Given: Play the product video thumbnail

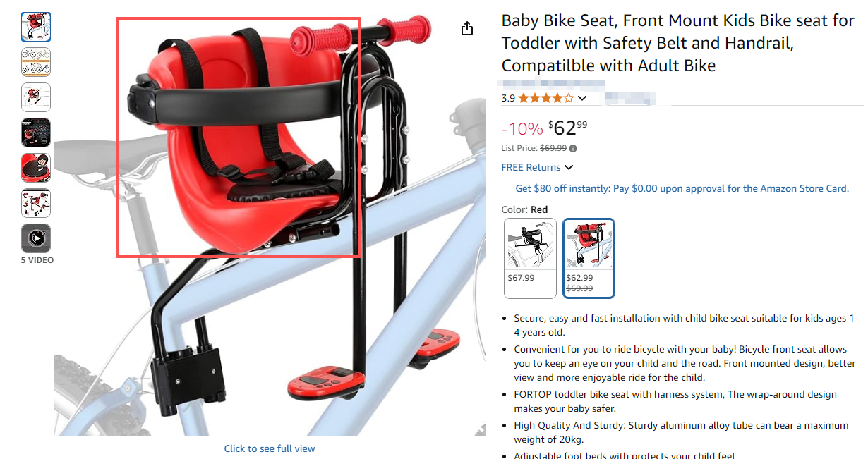Looking at the screenshot, I should [x=36, y=238].
